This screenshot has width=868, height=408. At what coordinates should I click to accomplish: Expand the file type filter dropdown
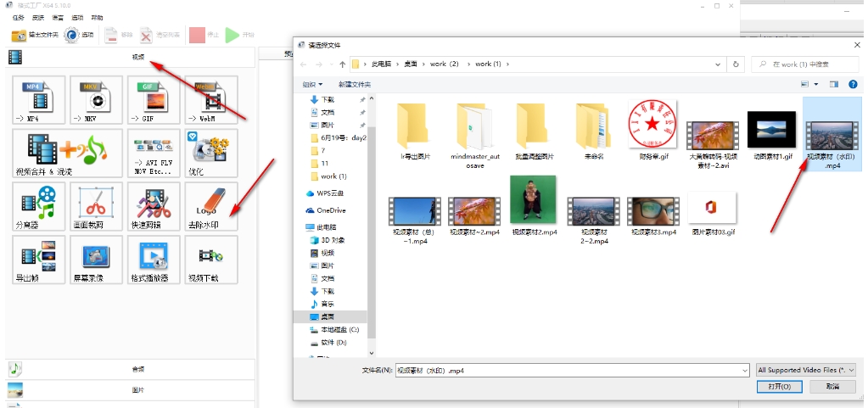806,370
